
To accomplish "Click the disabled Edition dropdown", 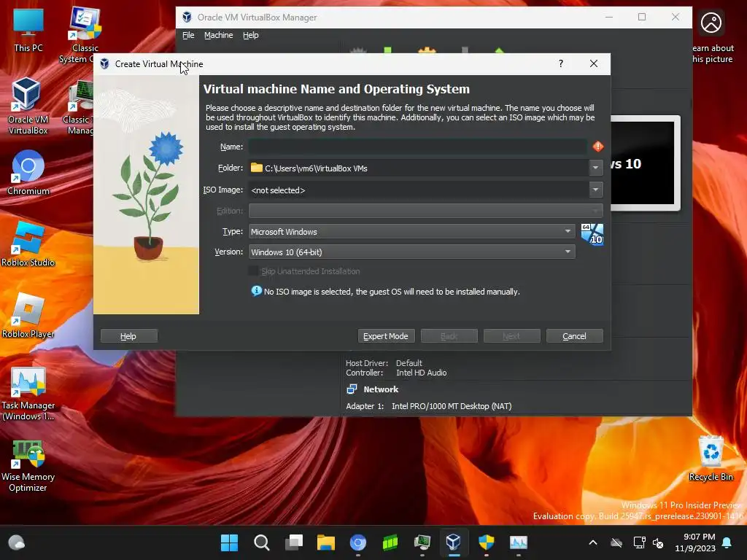I will click(x=425, y=211).
